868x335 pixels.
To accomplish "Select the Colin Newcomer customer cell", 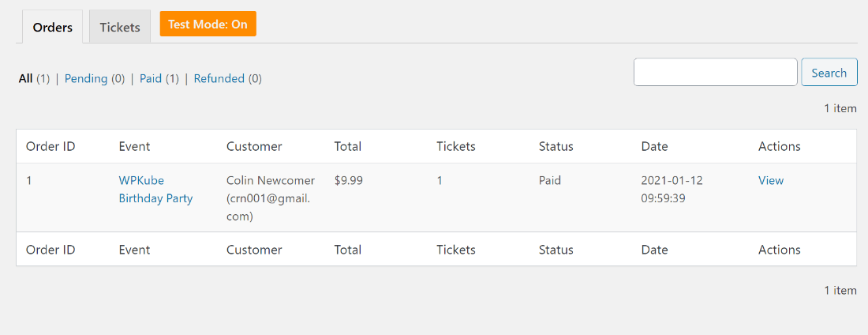I will tap(271, 198).
